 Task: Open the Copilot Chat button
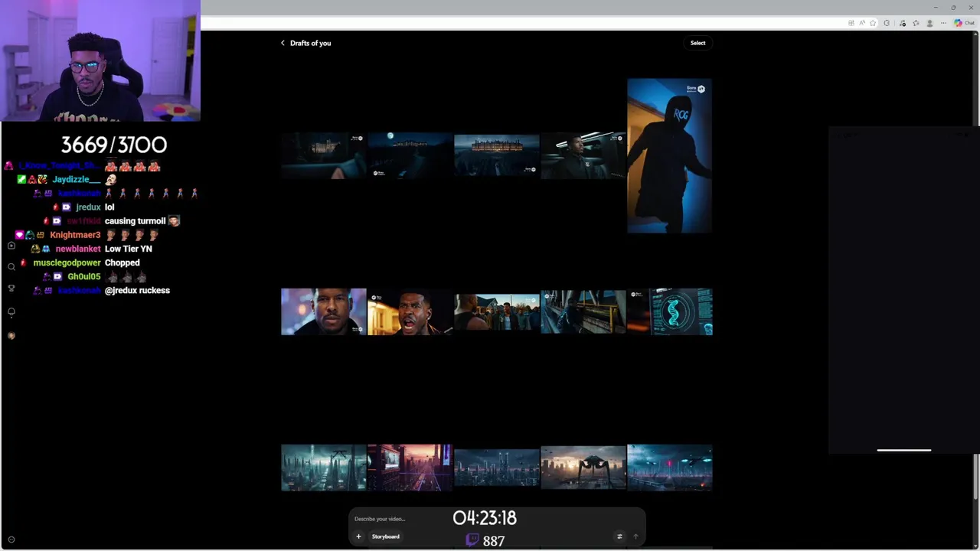(964, 23)
